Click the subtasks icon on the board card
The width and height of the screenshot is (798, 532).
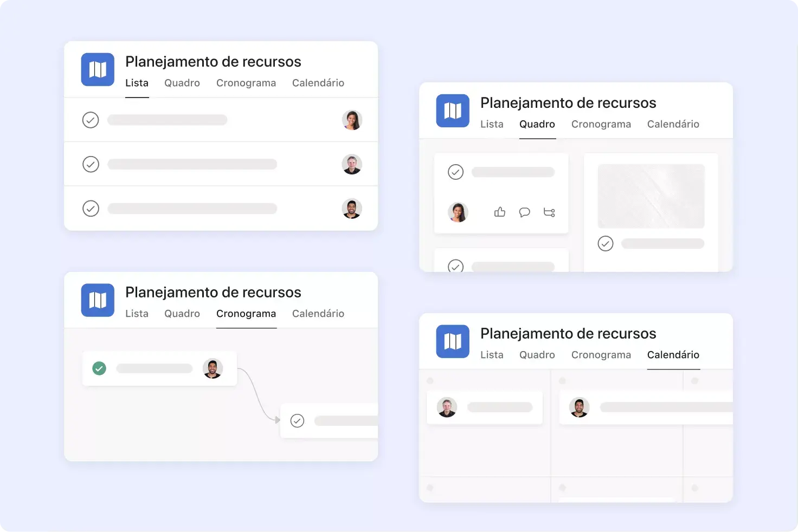click(549, 212)
